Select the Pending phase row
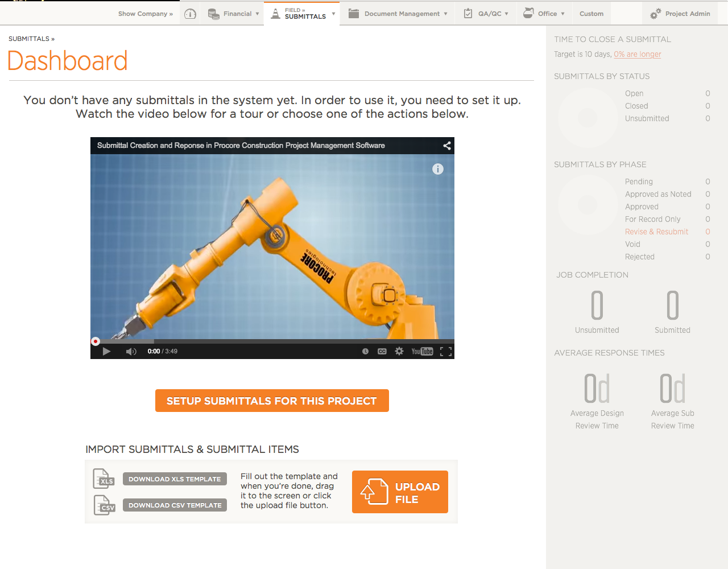Viewport: 728px width, 569px height. (667, 182)
